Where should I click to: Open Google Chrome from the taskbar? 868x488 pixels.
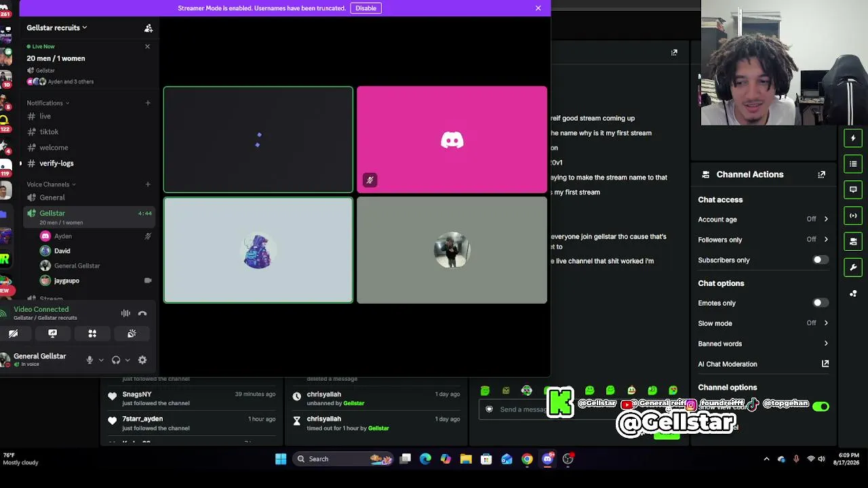[x=527, y=459]
